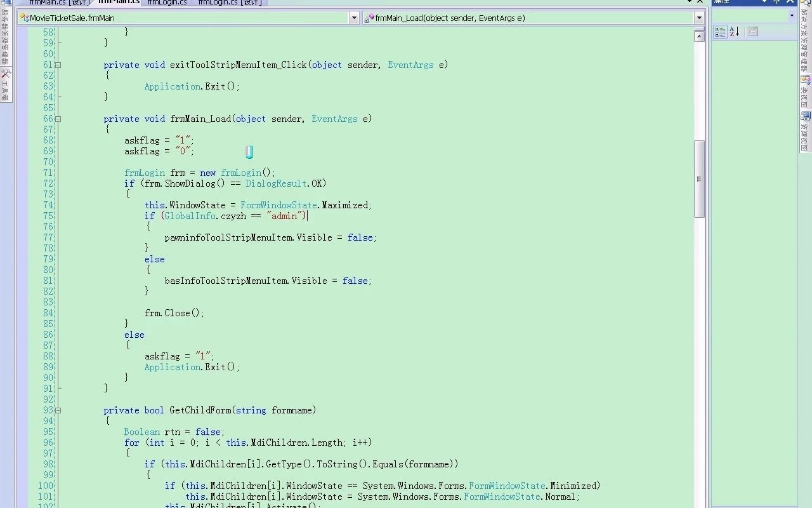Click Application.Exit() on line 63
Screen dimensions: 812x508
coord(192,86)
